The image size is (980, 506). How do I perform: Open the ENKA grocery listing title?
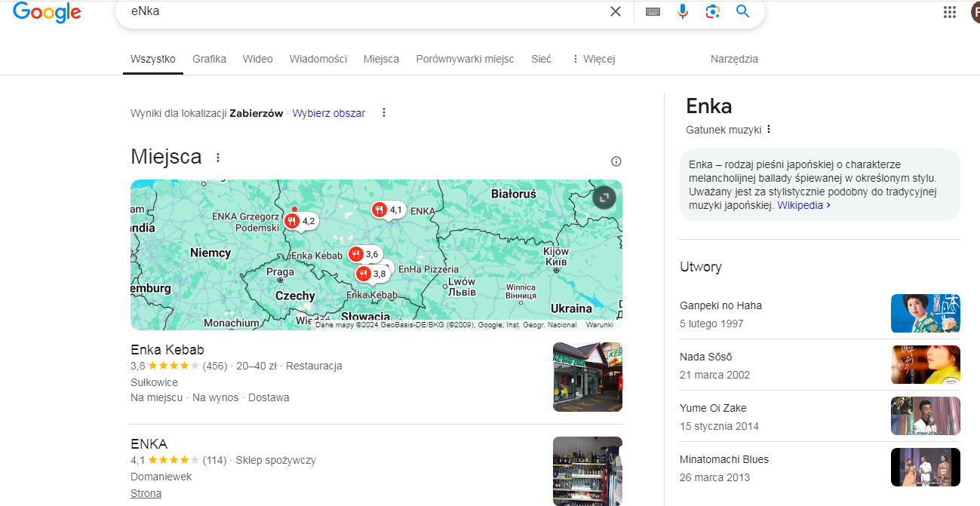149,443
